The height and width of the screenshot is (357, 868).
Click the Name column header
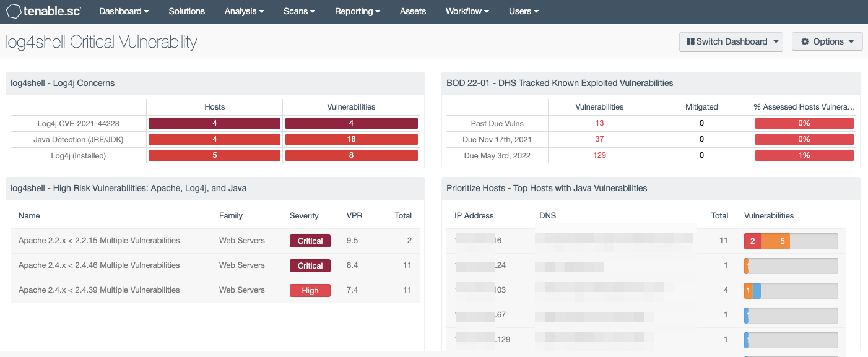click(29, 216)
